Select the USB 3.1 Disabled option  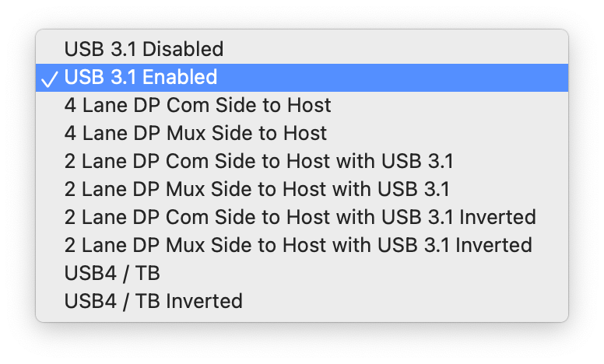tap(144, 49)
